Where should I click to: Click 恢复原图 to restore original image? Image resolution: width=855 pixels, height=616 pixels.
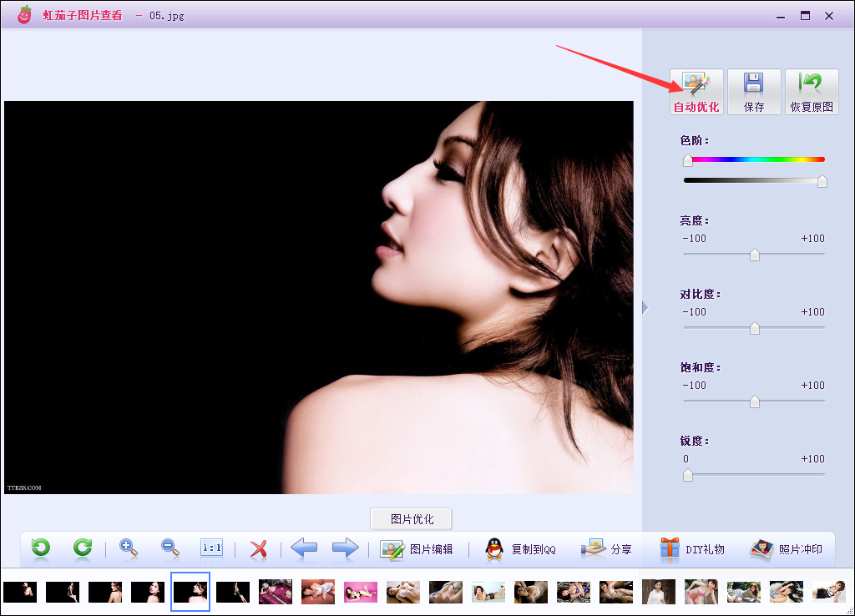click(x=812, y=92)
